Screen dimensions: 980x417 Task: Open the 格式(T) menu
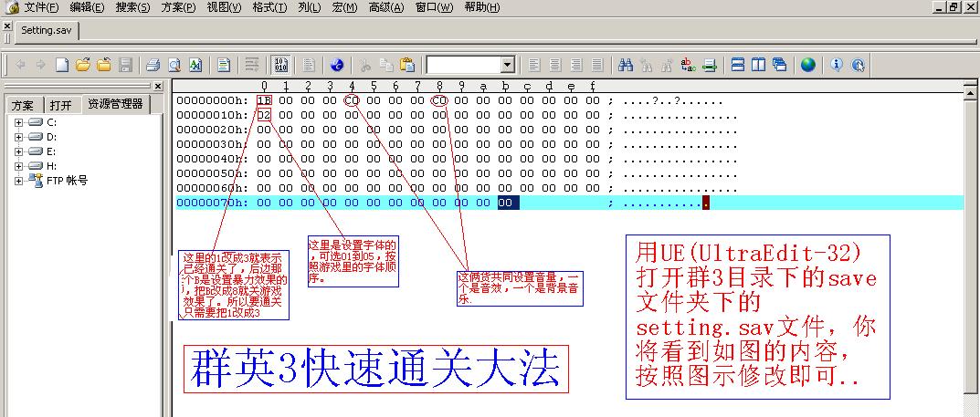[x=270, y=7]
